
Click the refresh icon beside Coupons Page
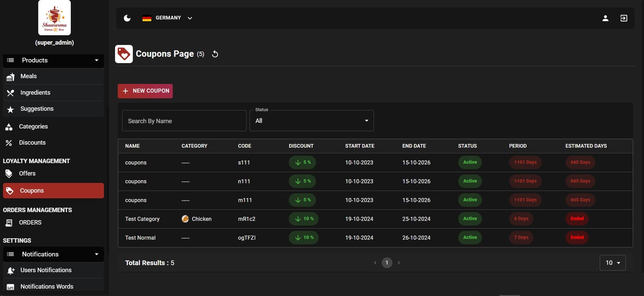point(215,54)
